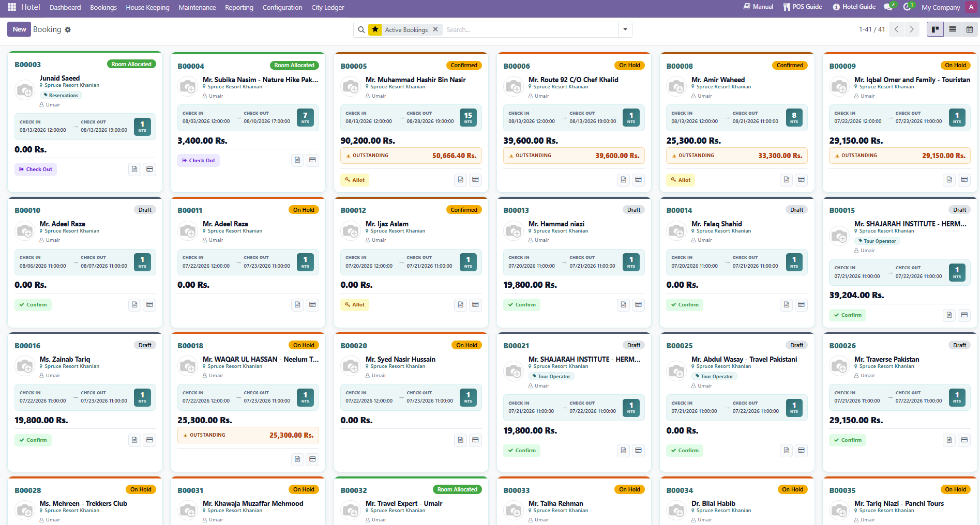Open the Hotel Guide link
The image size is (980, 525).
click(x=854, y=7)
